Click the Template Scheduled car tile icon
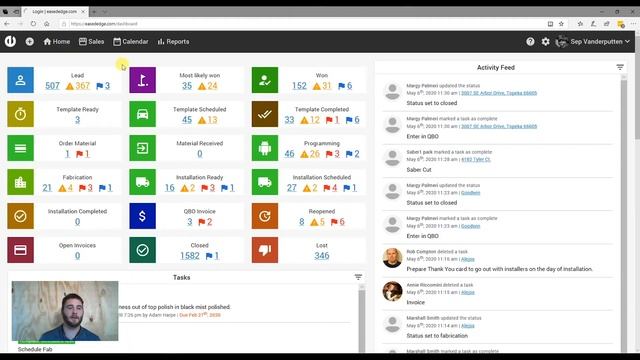Screen dimensions: 640x360 (x=142, y=114)
